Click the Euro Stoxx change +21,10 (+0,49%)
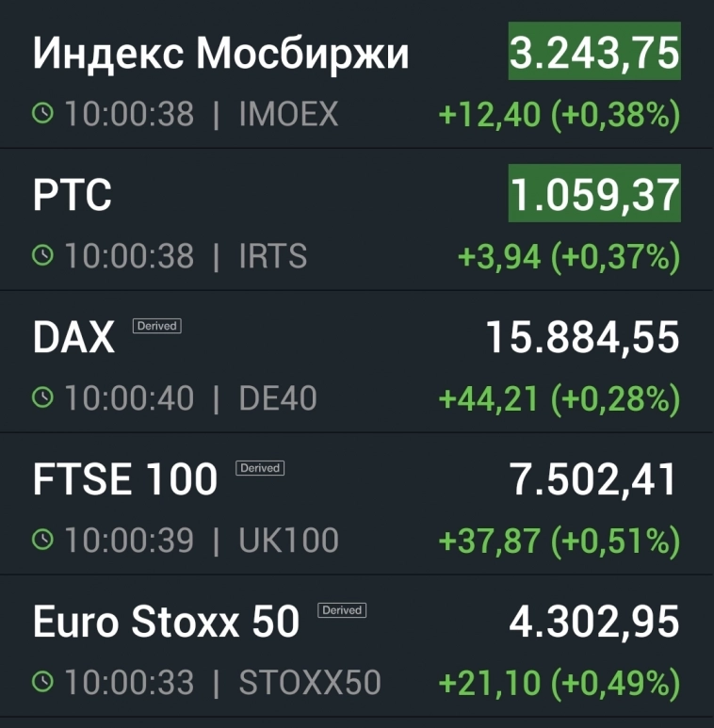714x728 pixels. coord(560,682)
